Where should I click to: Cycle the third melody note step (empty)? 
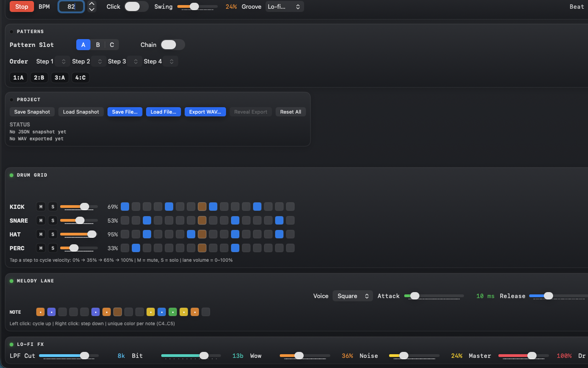62,312
